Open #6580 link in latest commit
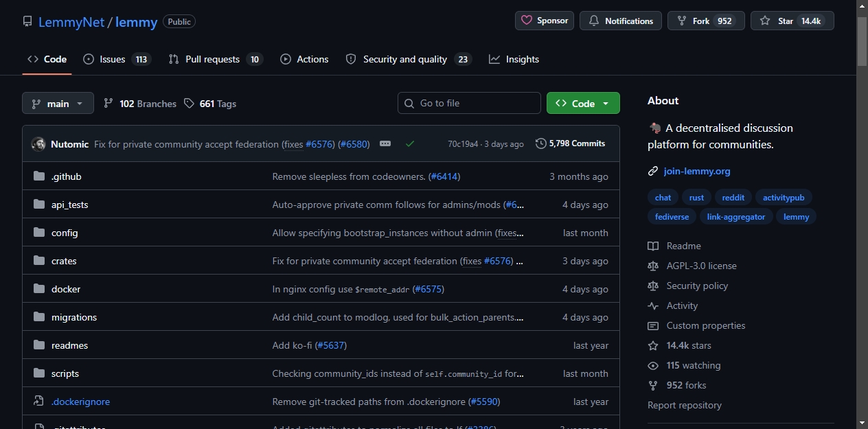Viewport: 868px width, 429px height. pos(354,144)
